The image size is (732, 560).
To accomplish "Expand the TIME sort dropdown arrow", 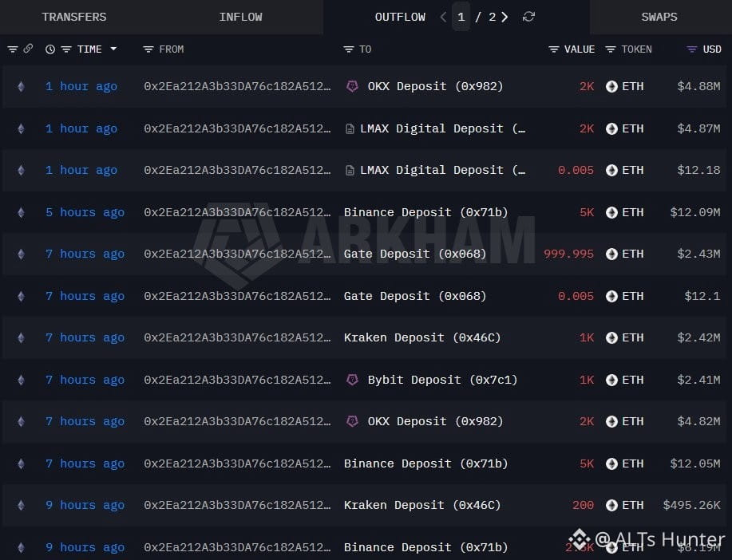I will click(x=113, y=49).
